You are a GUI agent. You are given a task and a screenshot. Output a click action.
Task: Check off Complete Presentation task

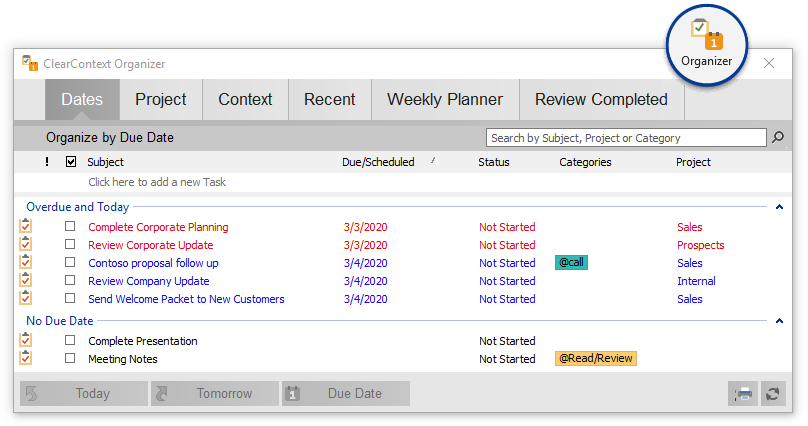tap(70, 340)
